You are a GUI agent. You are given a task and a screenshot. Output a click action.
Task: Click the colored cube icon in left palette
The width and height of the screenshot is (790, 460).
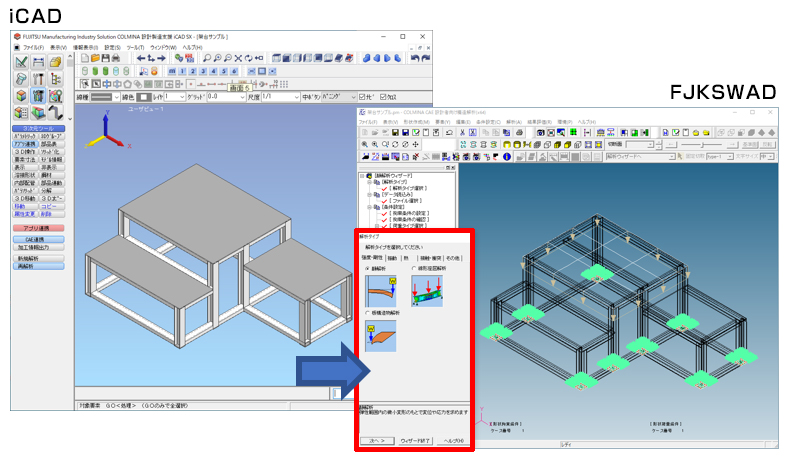(x=21, y=96)
